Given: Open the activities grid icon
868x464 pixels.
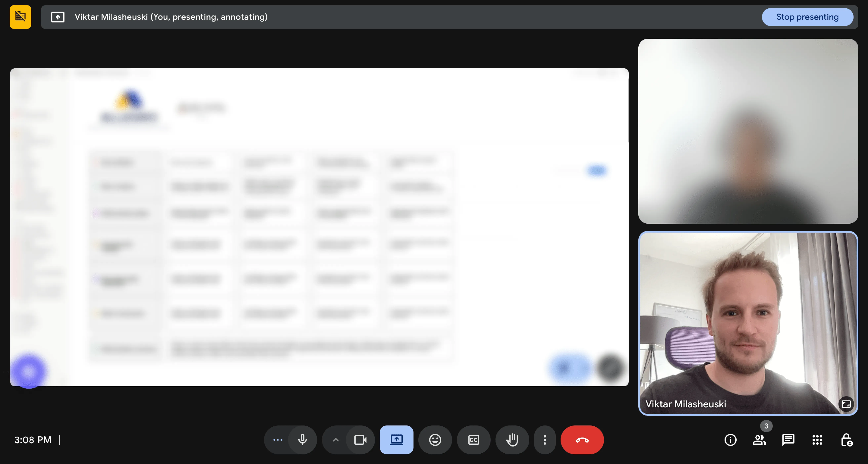Looking at the screenshot, I should pos(817,440).
